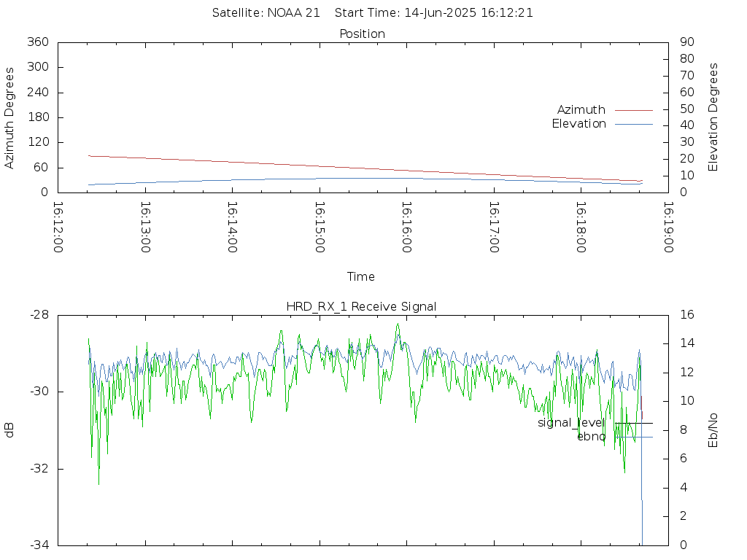Click the 12 tick on Eb/No axis
The height and width of the screenshot is (560, 747).
tap(687, 373)
